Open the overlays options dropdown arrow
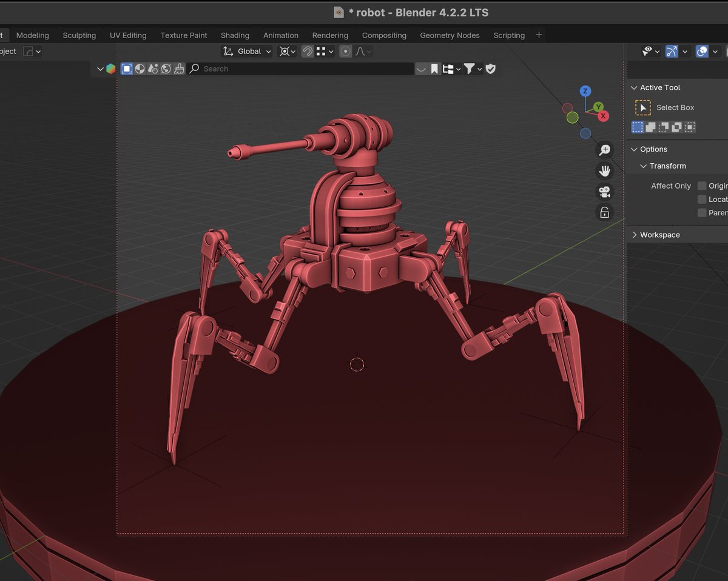 (715, 52)
